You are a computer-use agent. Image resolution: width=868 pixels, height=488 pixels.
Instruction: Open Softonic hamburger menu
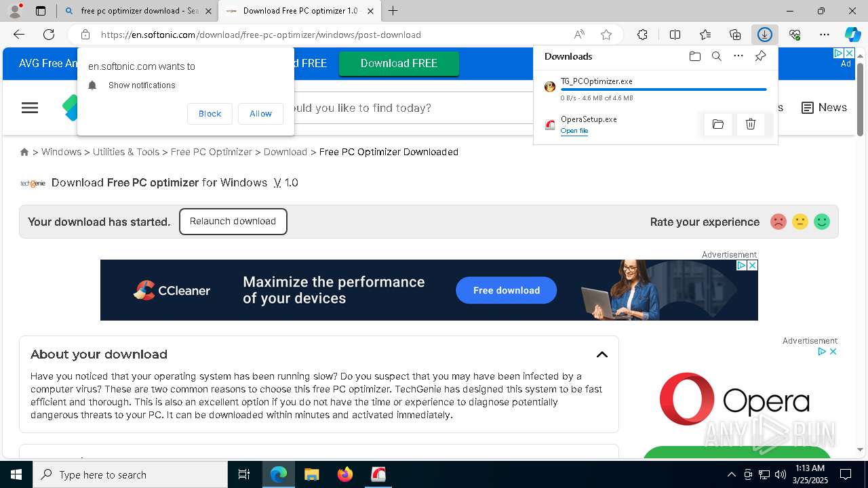(x=30, y=108)
